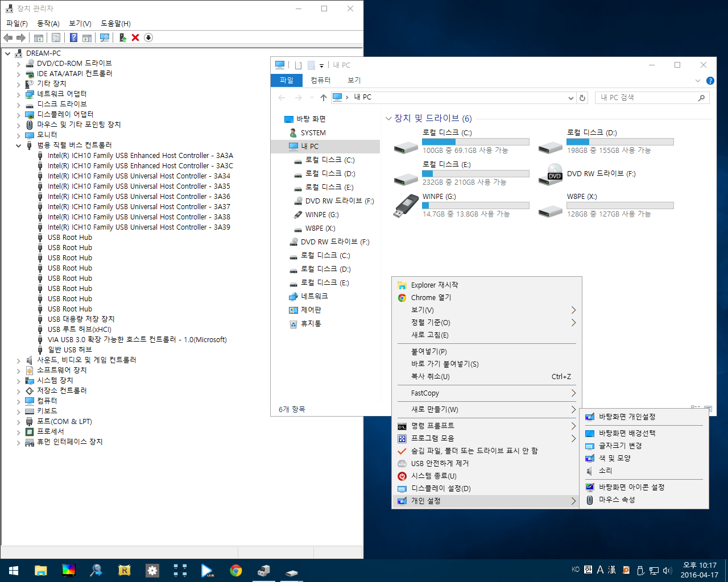Switch to the 컴퓨터 ribbon tab
This screenshot has height=582, width=728.
coord(321,80)
